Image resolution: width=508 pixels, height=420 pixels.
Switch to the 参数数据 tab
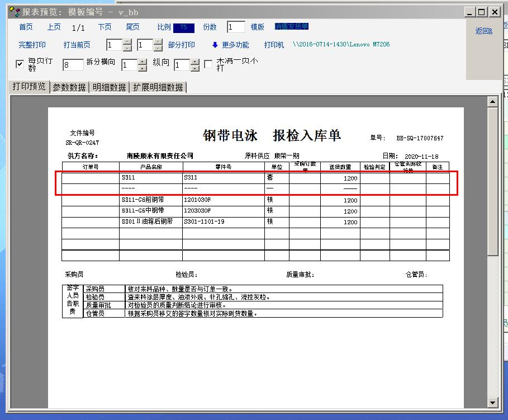click(x=69, y=87)
